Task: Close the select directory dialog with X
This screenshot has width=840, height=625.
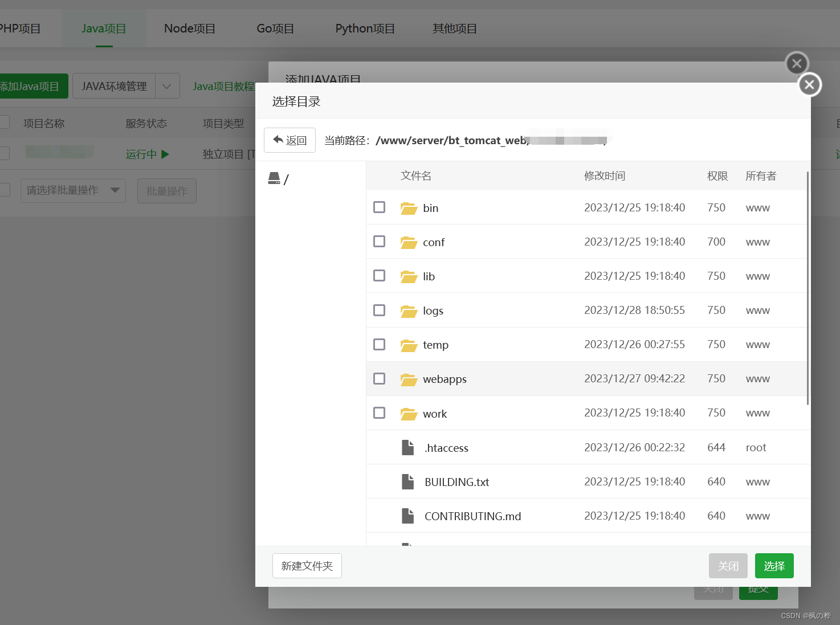Action: [809, 85]
